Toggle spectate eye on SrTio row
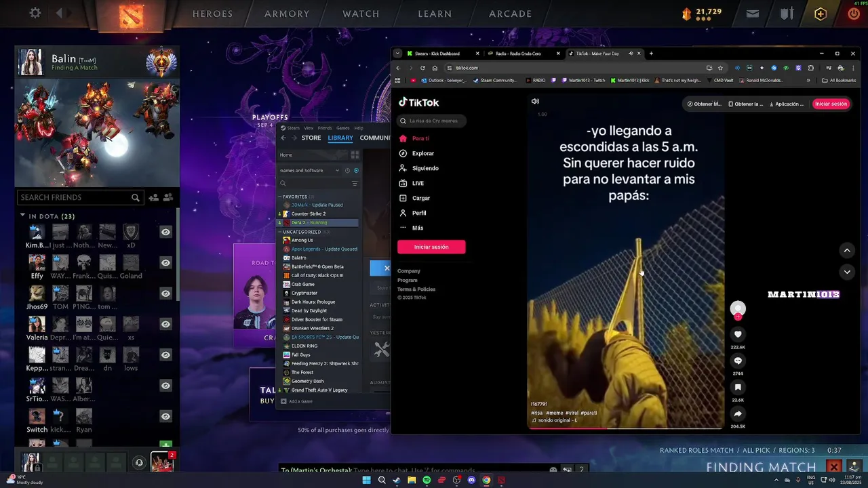The image size is (868, 488). 165,386
